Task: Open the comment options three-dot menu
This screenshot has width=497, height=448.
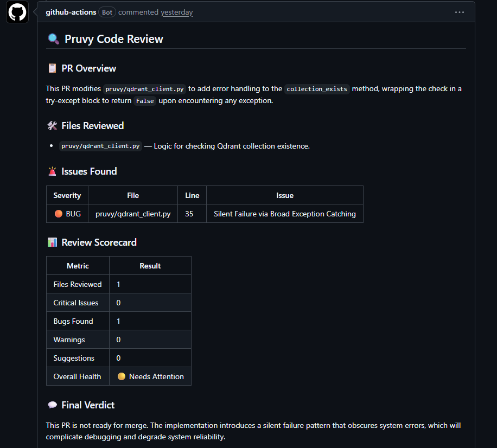Action: click(459, 12)
